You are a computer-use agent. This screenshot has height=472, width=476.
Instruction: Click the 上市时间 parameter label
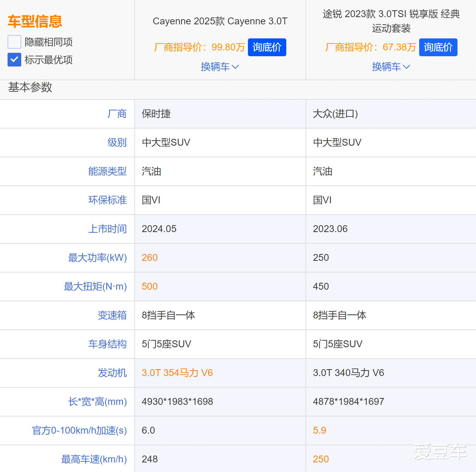point(108,229)
